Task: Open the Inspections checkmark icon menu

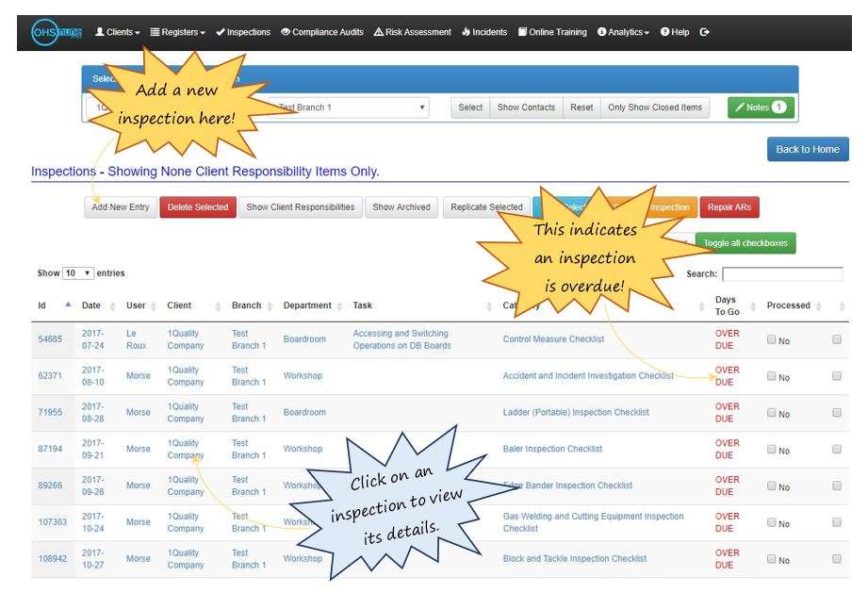Action: coord(222,31)
